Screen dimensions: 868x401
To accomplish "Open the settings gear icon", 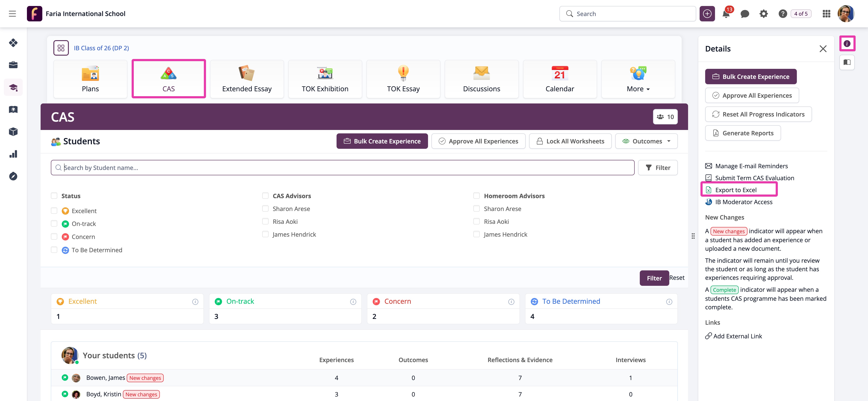I will (x=764, y=14).
